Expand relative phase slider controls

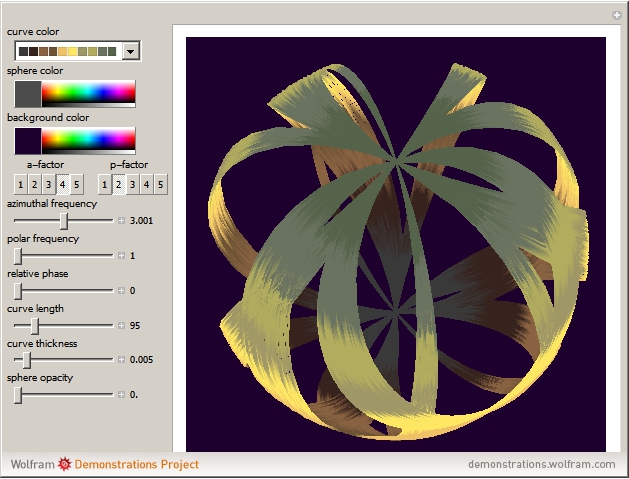[x=122, y=290]
